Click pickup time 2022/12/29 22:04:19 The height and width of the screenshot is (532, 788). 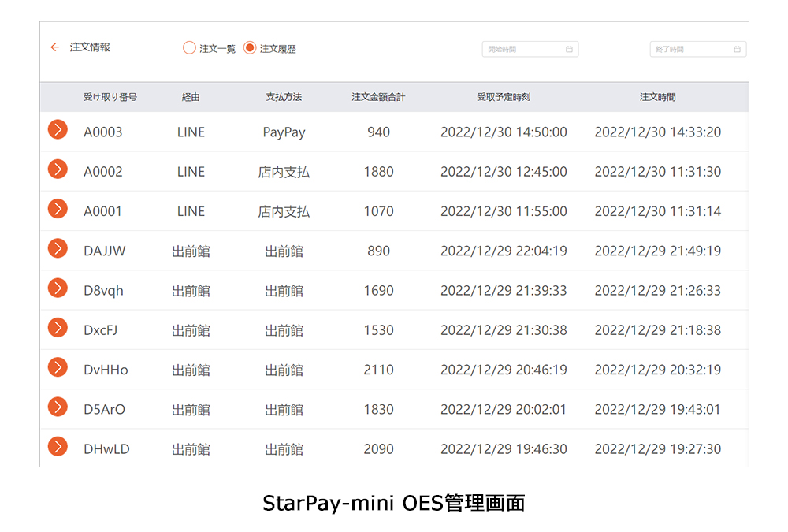tap(504, 251)
